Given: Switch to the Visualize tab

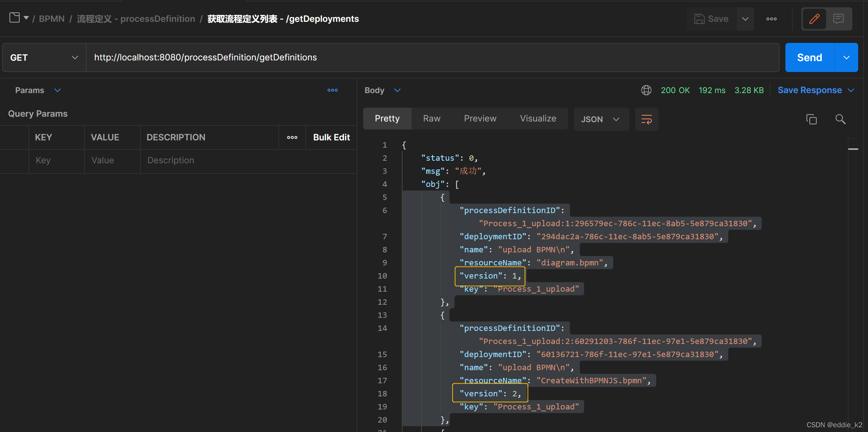Looking at the screenshot, I should pos(538,119).
